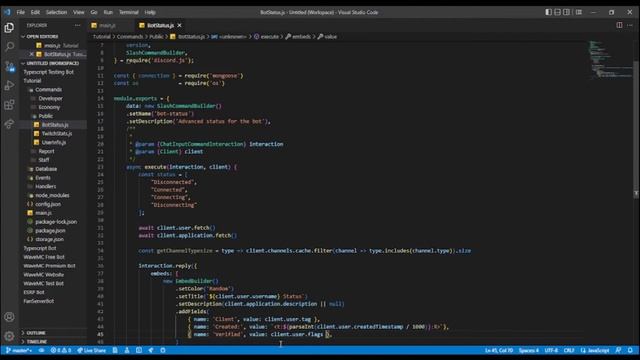Collapse the Commands folder

48,89
